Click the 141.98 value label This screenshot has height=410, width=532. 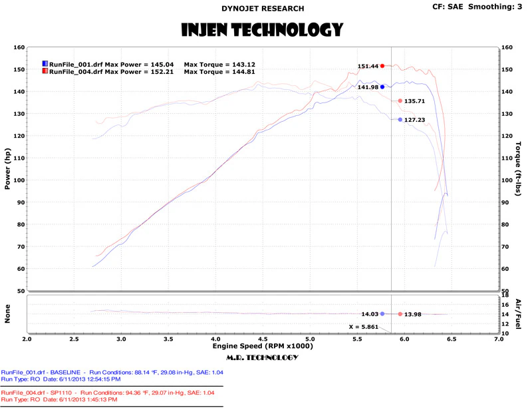[368, 87]
